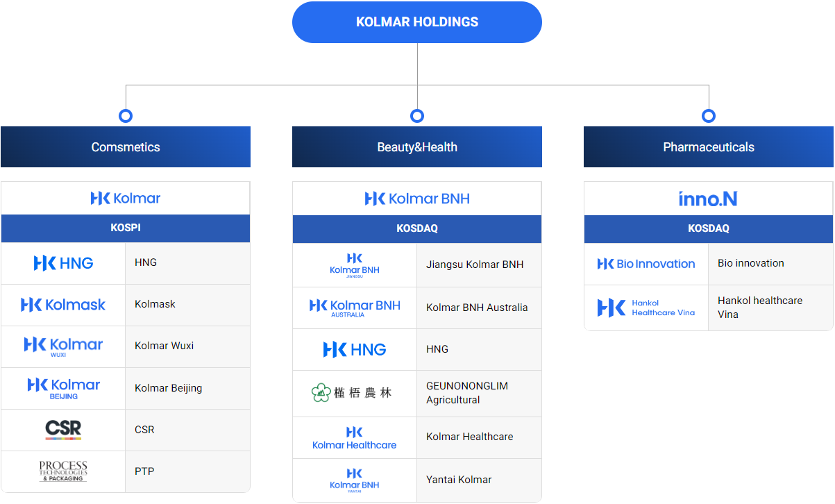Click the KOSPI bar under Kolmar

[126, 228]
